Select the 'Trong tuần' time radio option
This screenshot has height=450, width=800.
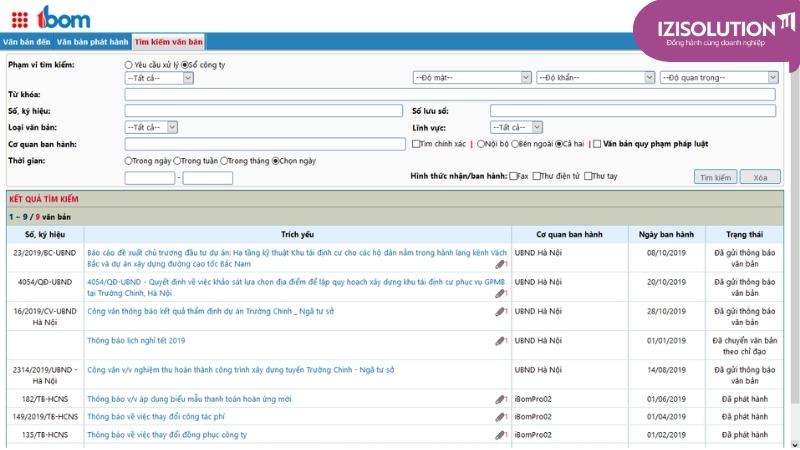[176, 160]
